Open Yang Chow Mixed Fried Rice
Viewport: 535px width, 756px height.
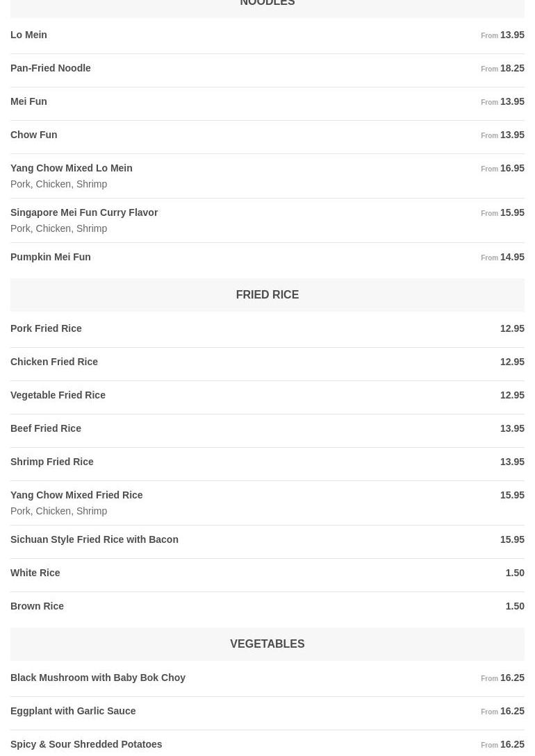(77, 495)
